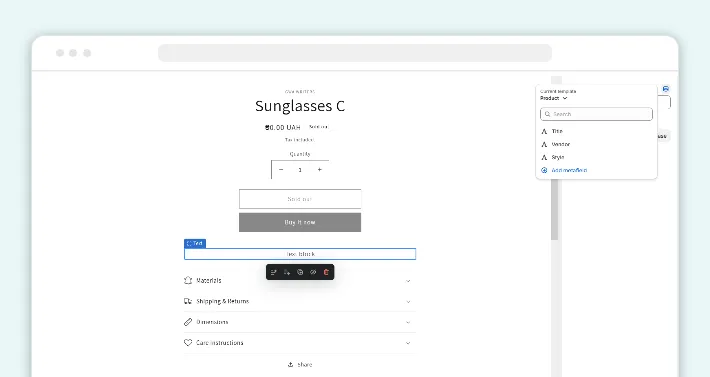Decrease quantity with the minus button

[281, 170]
